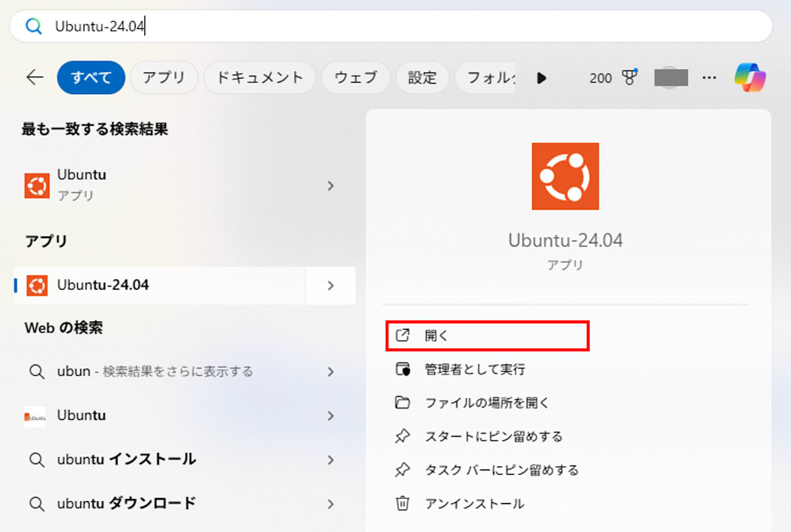Click the rewards trophy medal icon
791x532 pixels.
630,78
